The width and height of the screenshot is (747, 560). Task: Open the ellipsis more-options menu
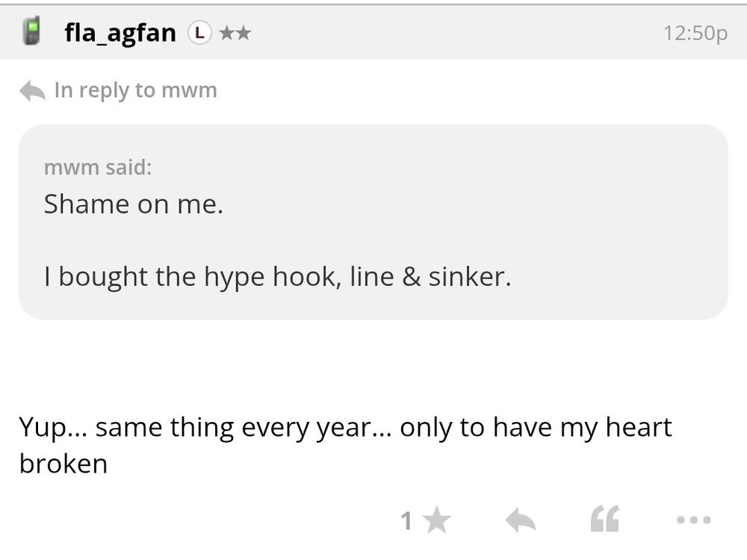point(693,520)
